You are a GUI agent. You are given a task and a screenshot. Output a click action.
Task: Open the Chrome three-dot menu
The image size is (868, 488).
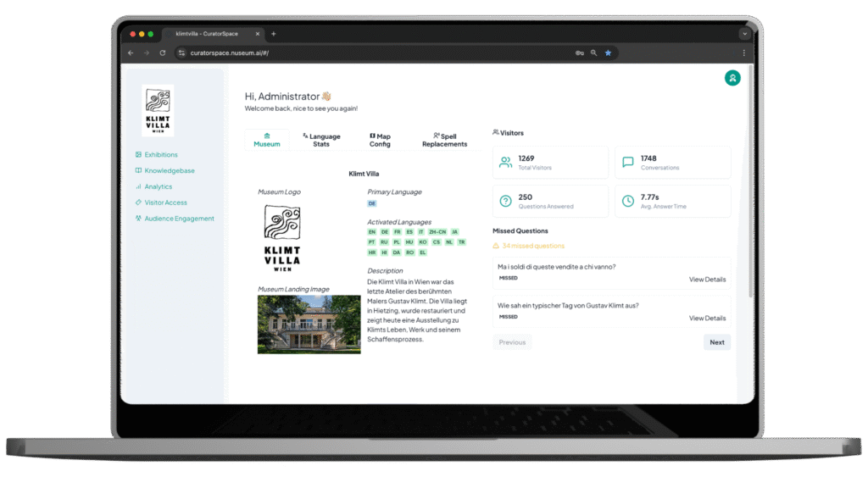[x=743, y=53]
